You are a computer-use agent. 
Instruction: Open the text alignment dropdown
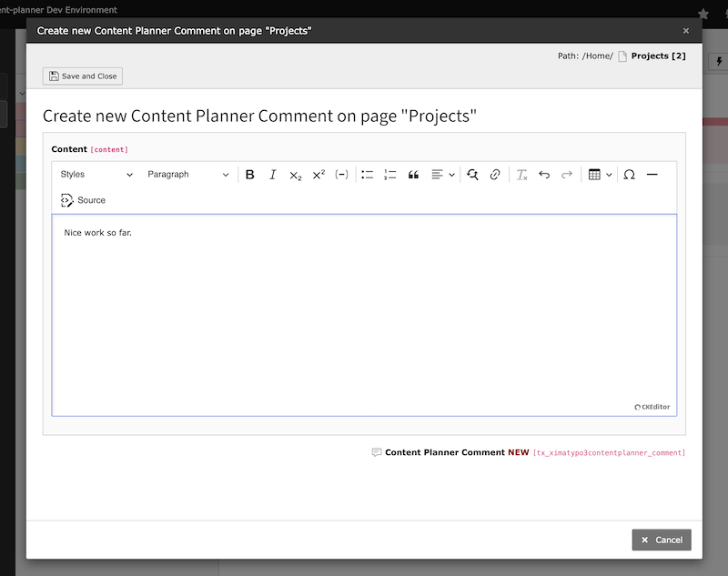(x=442, y=174)
